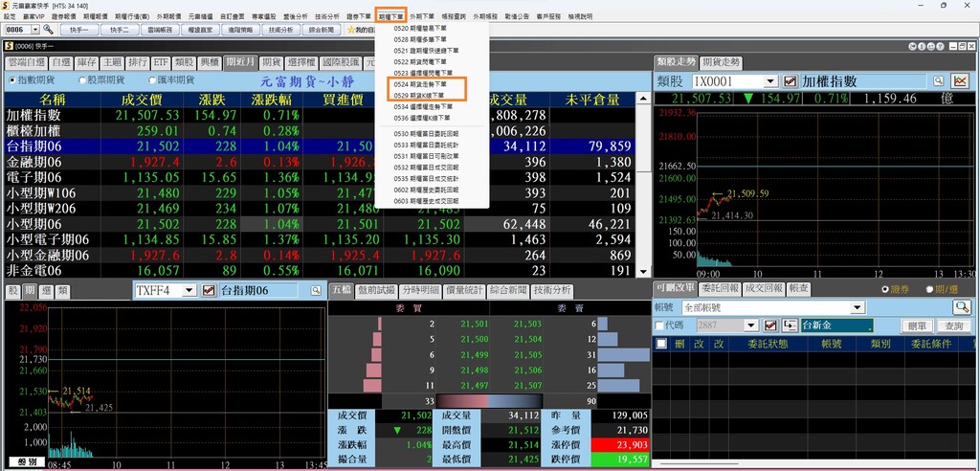Click the star icon beside 我的自訂
The width and height of the screenshot is (980, 471).
(x=350, y=30)
